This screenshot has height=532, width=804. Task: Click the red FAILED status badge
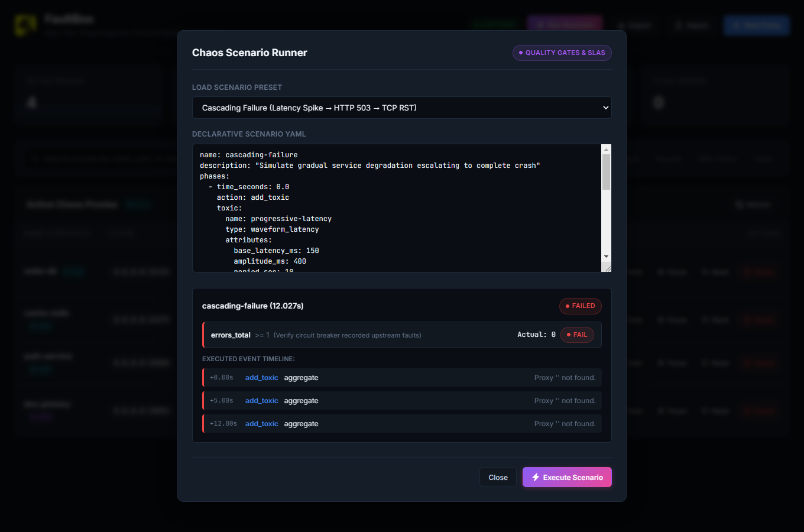(581, 306)
